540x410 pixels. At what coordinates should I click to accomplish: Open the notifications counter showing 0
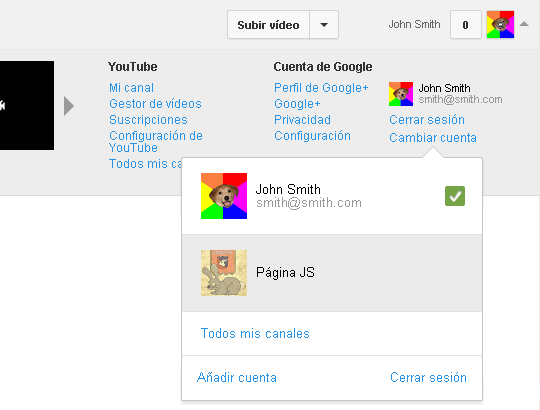(465, 25)
